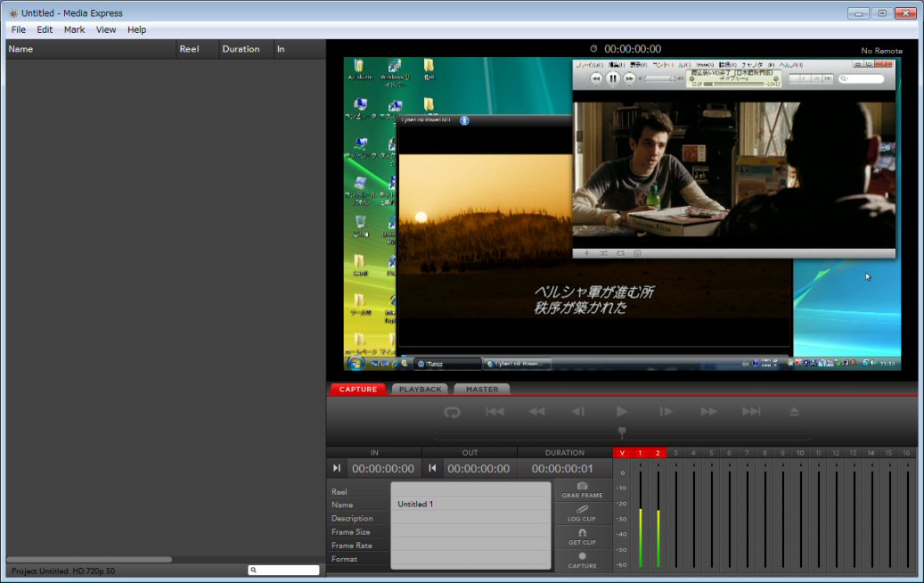
Task: Click the In timecode field
Action: click(383, 469)
